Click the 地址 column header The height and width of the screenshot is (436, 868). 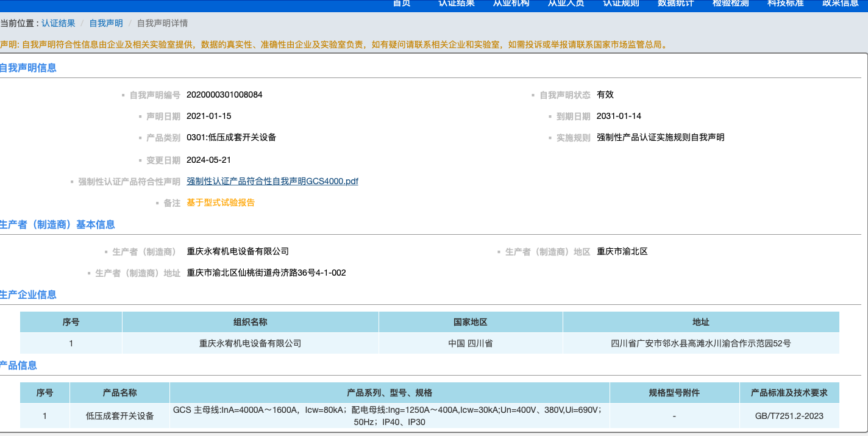(x=701, y=322)
